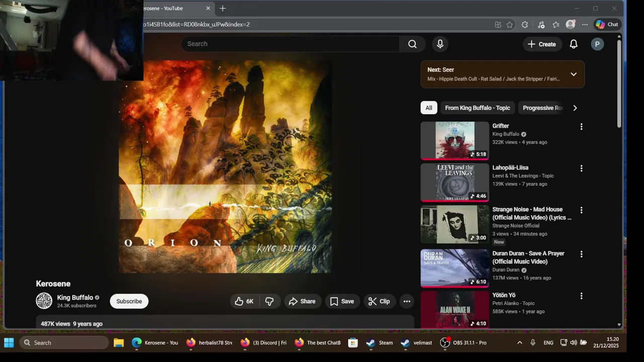Open apps grid icon in address bar
Image resolution: width=644 pixels, height=362 pixels.
click(498, 24)
